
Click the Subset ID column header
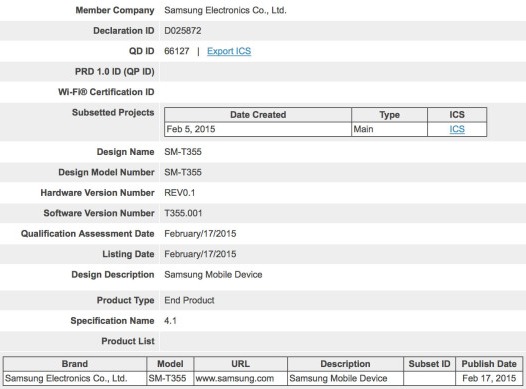click(429, 364)
